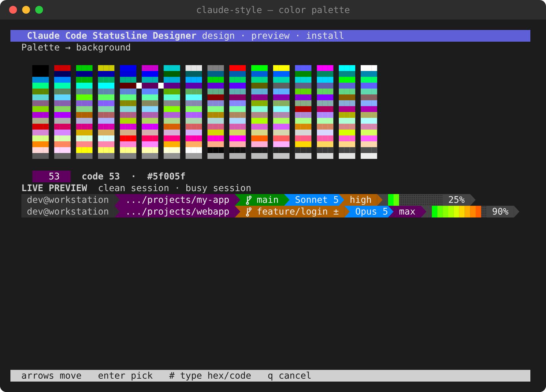
Task: Click the branch icon before feature/login
Action: (x=249, y=212)
